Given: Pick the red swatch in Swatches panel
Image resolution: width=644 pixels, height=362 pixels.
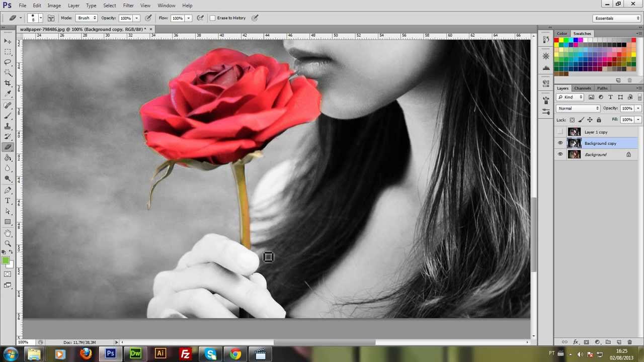Looking at the screenshot, I should coord(557,40).
